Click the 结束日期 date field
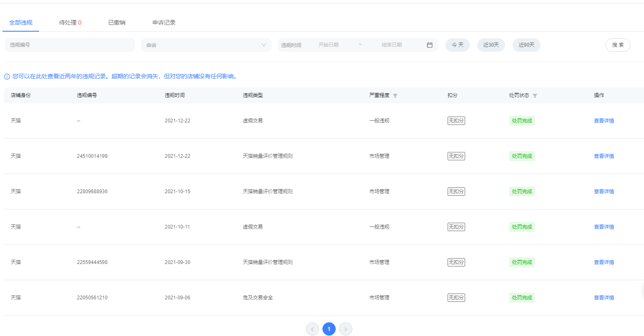Viewport: 644px width, 336px height. pos(392,45)
